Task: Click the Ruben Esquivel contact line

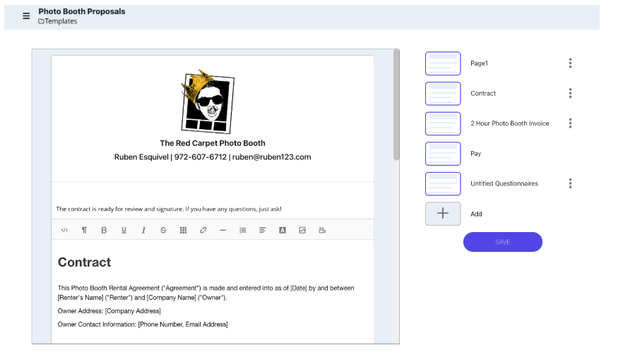Action: 213,157
